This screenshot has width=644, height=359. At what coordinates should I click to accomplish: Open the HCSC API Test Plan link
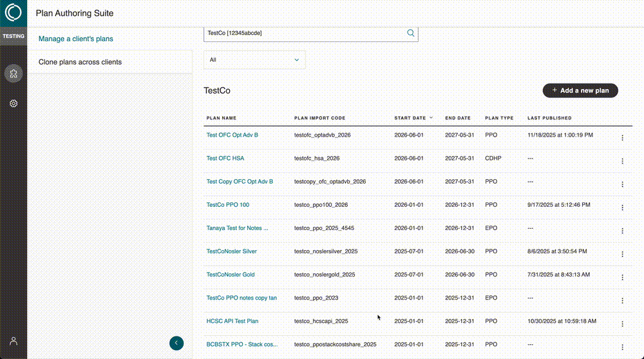coord(232,321)
